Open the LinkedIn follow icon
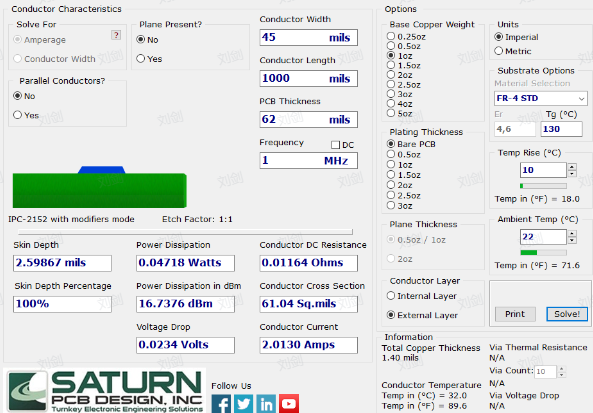593x413 pixels. tap(266, 404)
